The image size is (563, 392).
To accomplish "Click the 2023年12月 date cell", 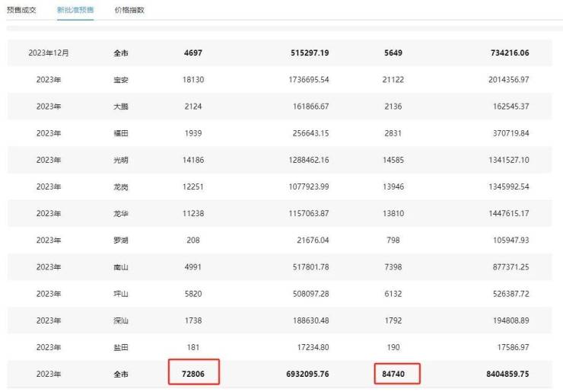I will click(x=49, y=53).
